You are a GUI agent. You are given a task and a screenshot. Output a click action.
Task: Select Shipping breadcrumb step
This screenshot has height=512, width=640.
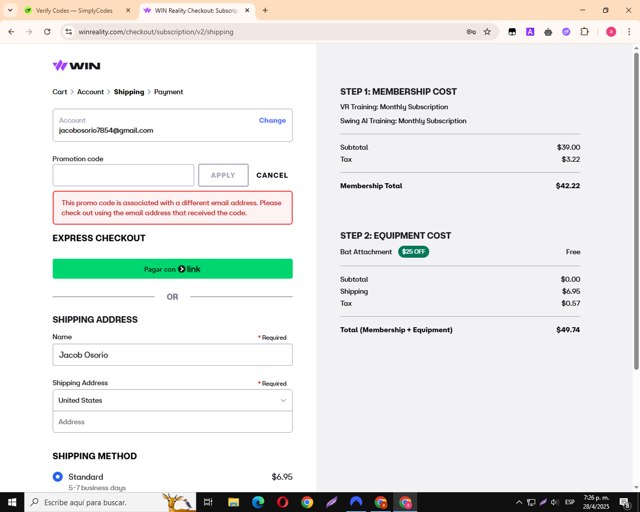pos(129,92)
